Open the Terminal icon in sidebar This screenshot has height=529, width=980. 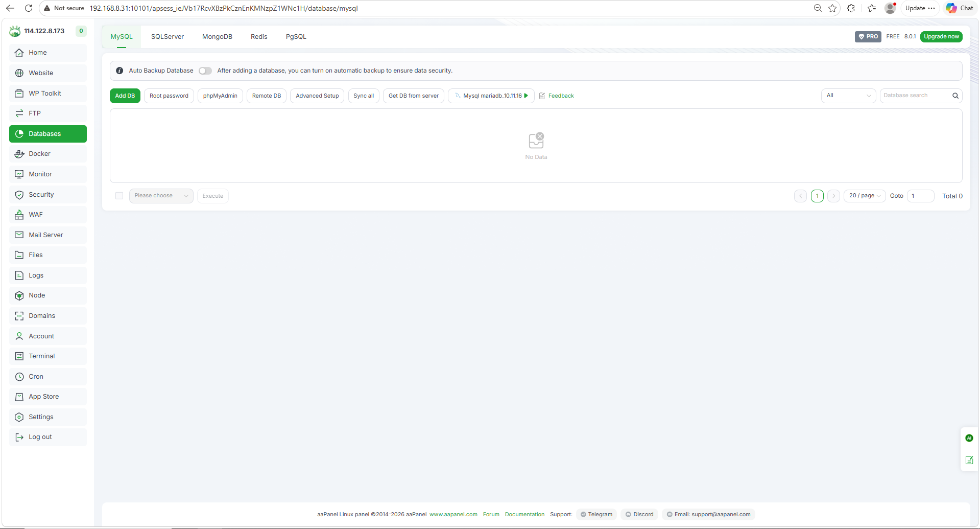[19, 356]
